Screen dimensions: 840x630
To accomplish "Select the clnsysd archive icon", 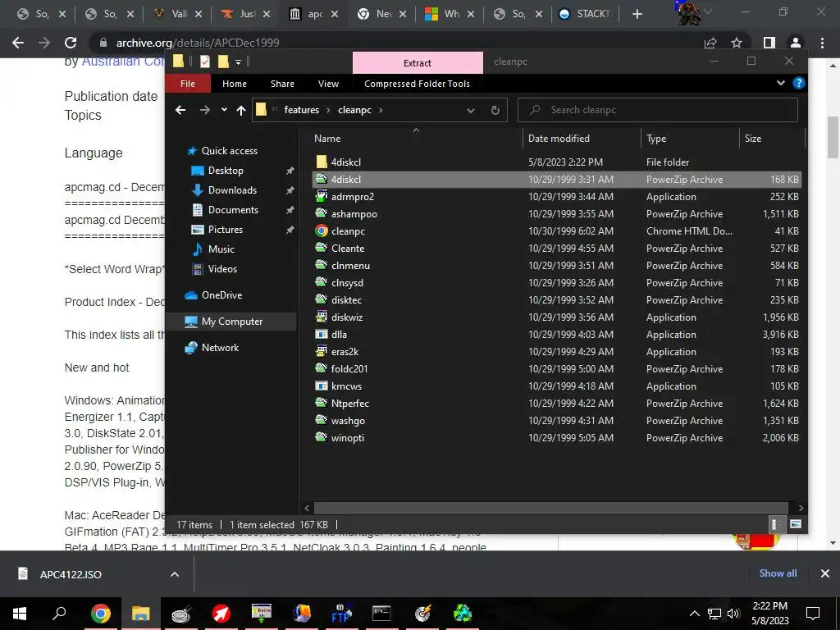I will [322, 282].
